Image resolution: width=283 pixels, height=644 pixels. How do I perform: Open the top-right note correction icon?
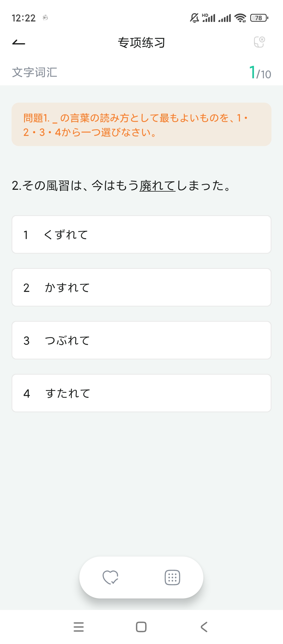(x=259, y=42)
